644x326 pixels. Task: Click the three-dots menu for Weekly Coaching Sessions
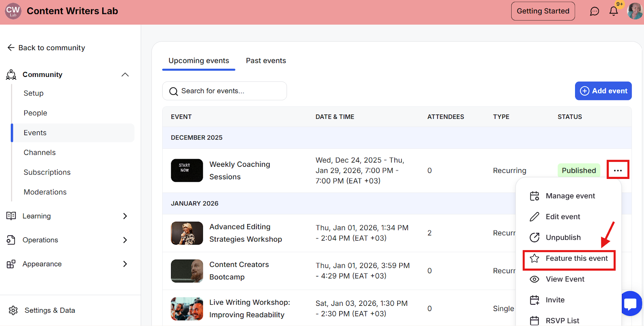(618, 170)
